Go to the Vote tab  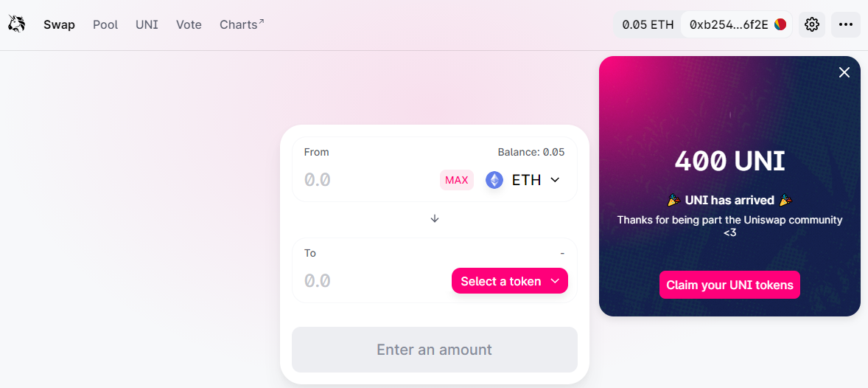189,24
